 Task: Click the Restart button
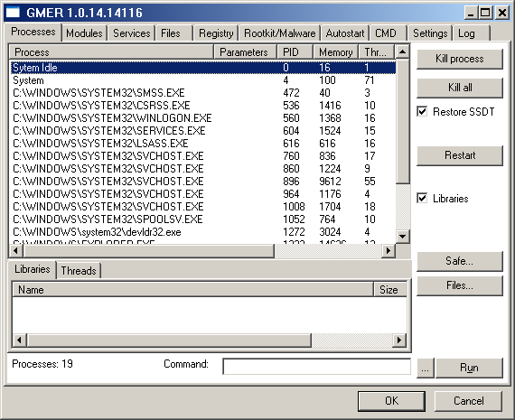click(460, 155)
